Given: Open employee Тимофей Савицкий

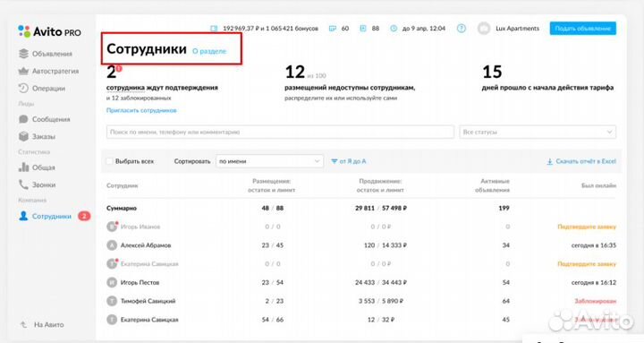Looking at the screenshot, I should (148, 301).
